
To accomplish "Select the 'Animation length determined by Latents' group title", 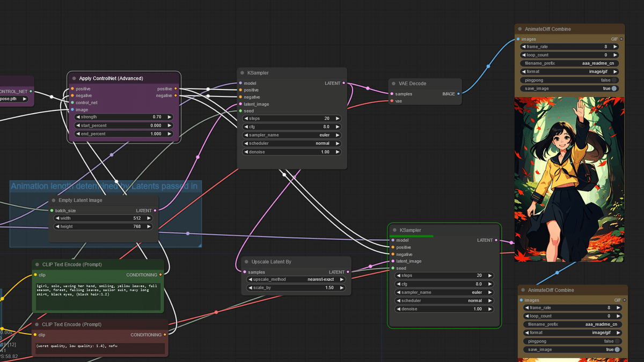I will (x=104, y=187).
